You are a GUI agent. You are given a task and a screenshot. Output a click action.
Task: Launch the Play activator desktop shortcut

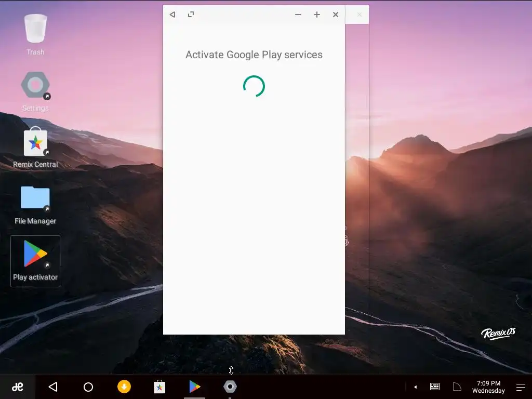click(x=35, y=261)
